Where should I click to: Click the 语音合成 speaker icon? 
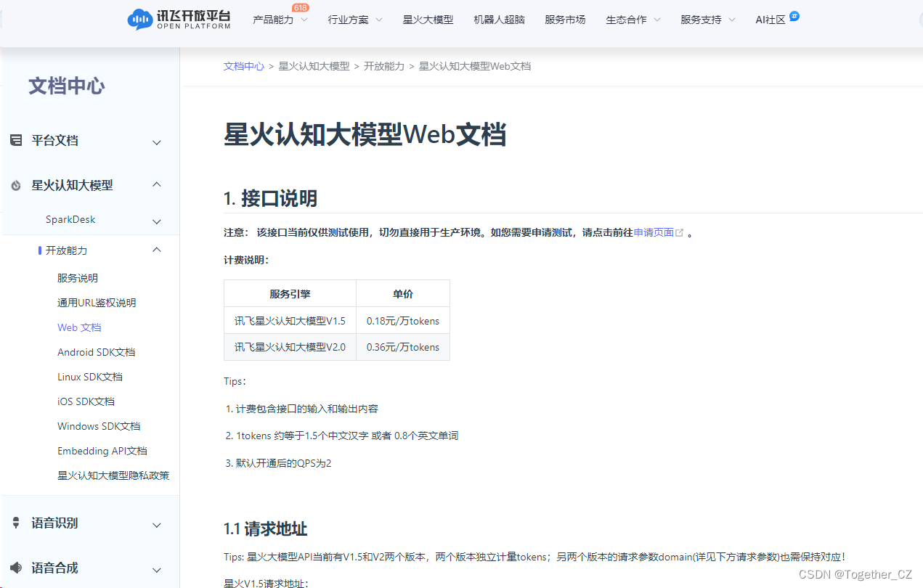pyautogui.click(x=16, y=568)
